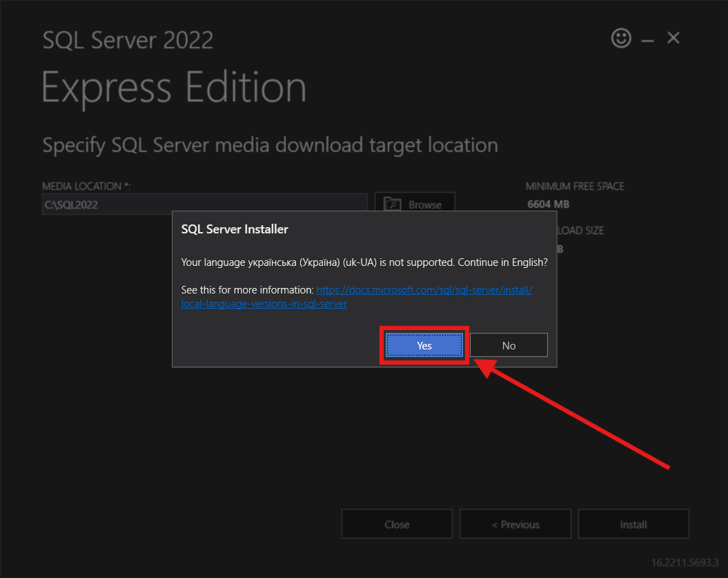This screenshot has height=578, width=728.
Task: Click the Install button
Action: point(633,524)
